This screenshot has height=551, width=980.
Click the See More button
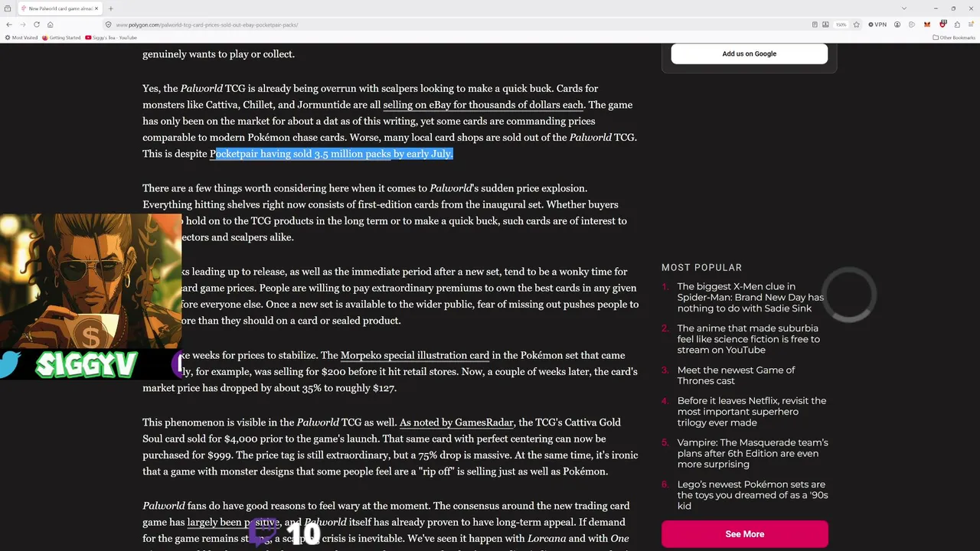(x=745, y=534)
